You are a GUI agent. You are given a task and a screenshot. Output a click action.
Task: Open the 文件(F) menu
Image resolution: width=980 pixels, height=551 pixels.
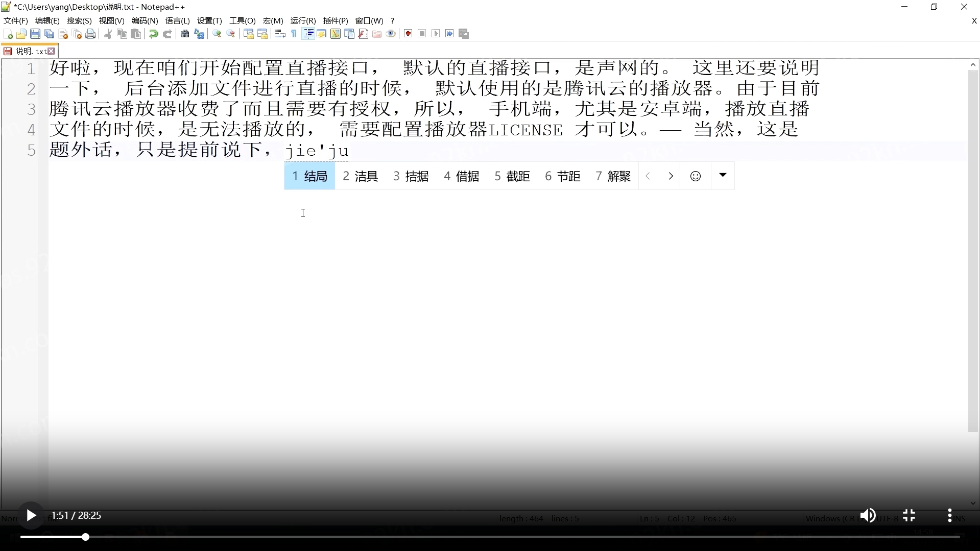(16, 20)
